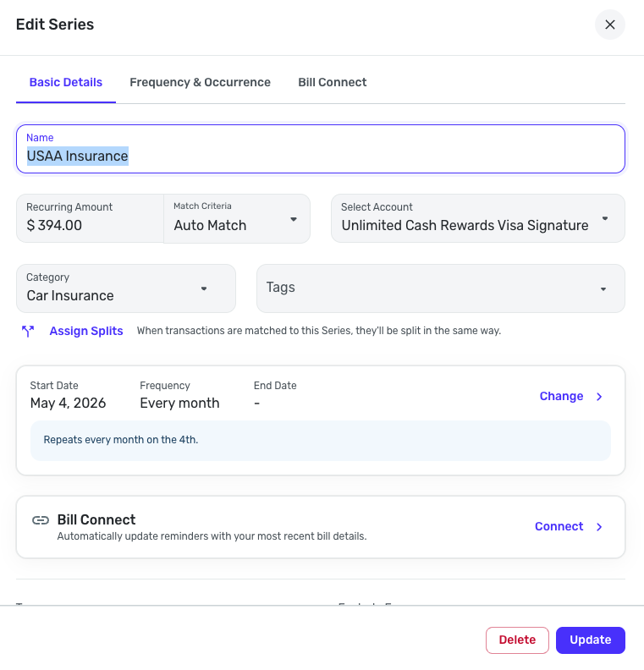Click Change to edit the schedule

pos(561,397)
